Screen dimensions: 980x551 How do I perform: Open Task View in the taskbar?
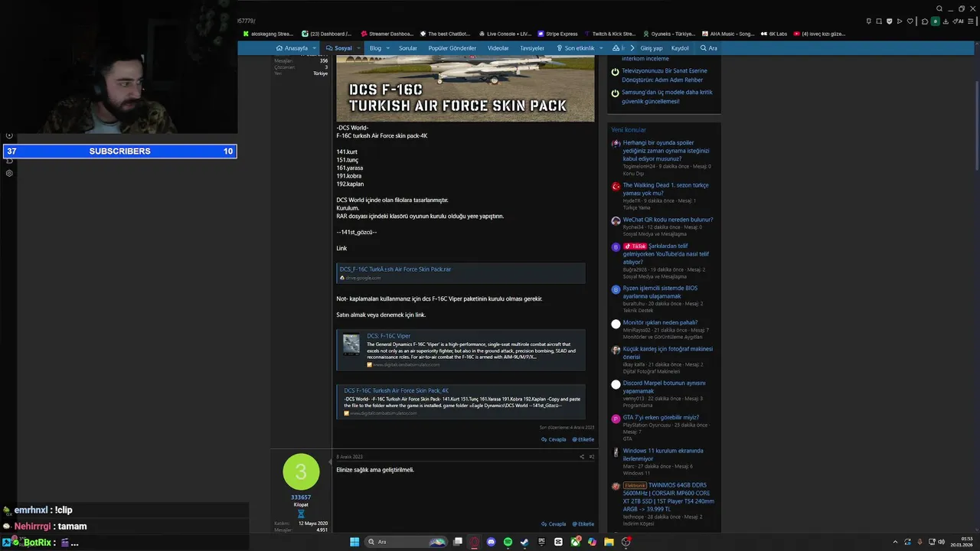point(458,542)
